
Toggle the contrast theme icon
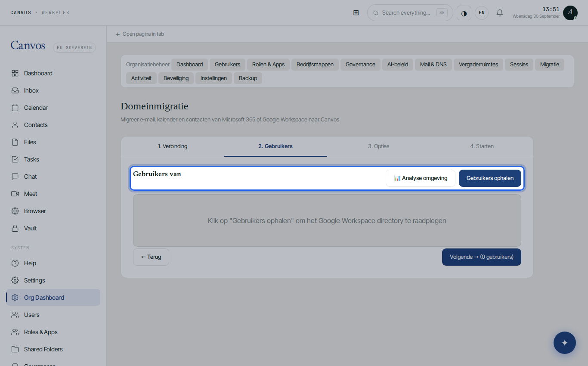[464, 13]
